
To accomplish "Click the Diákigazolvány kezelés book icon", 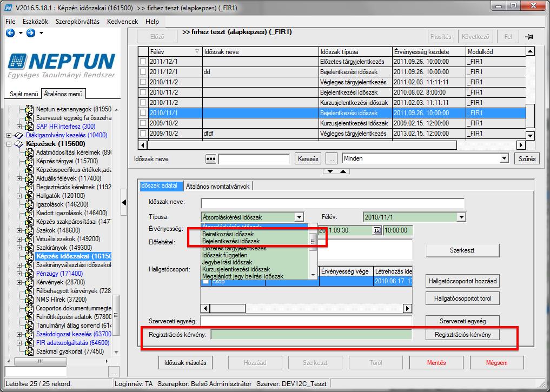I will click(x=18, y=135).
